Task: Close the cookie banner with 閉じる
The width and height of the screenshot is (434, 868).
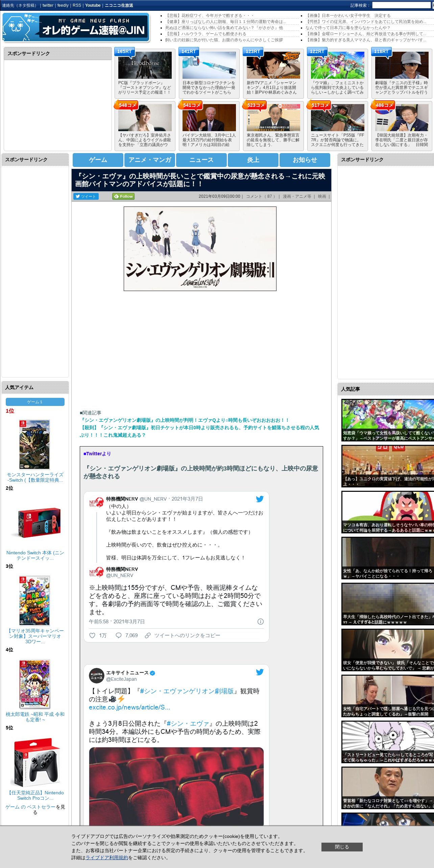Action: pos(342,847)
